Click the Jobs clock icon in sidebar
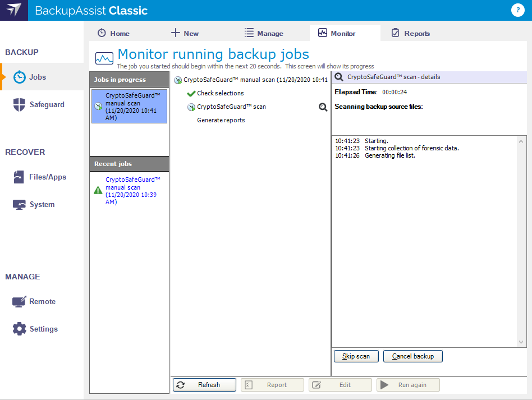The width and height of the screenshot is (532, 400). click(19, 77)
